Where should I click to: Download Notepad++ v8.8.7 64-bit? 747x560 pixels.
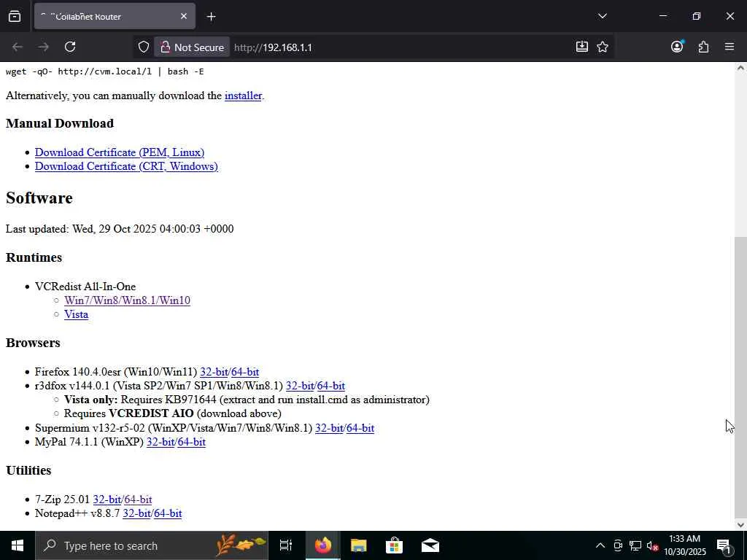click(168, 513)
